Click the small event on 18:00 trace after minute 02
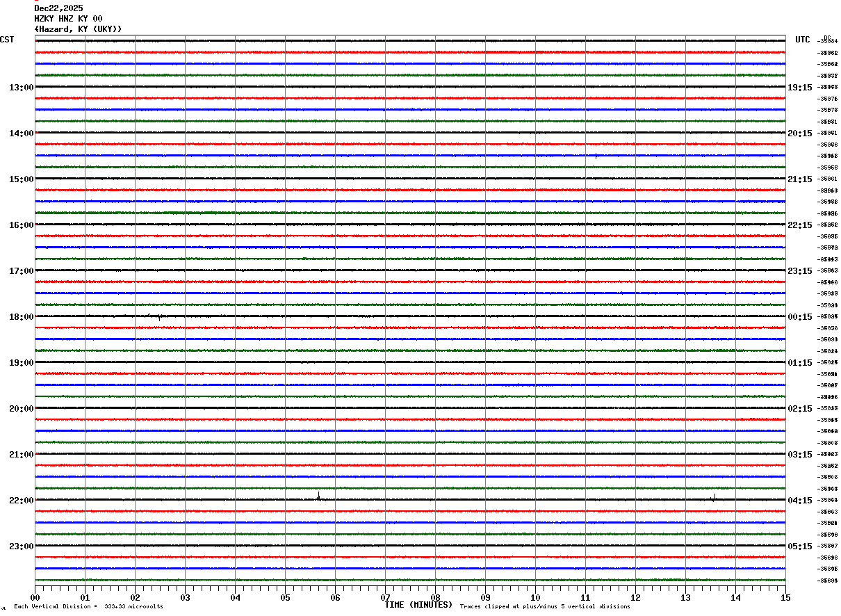 coord(159,316)
